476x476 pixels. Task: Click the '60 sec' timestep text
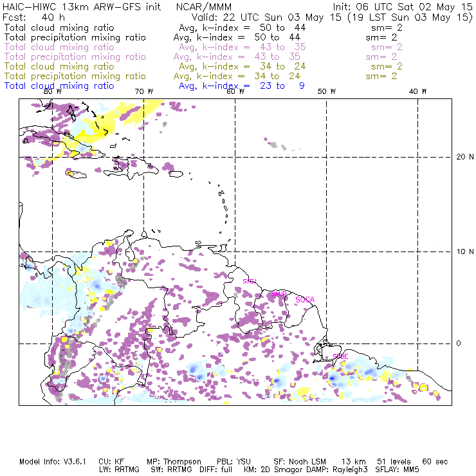point(435,462)
